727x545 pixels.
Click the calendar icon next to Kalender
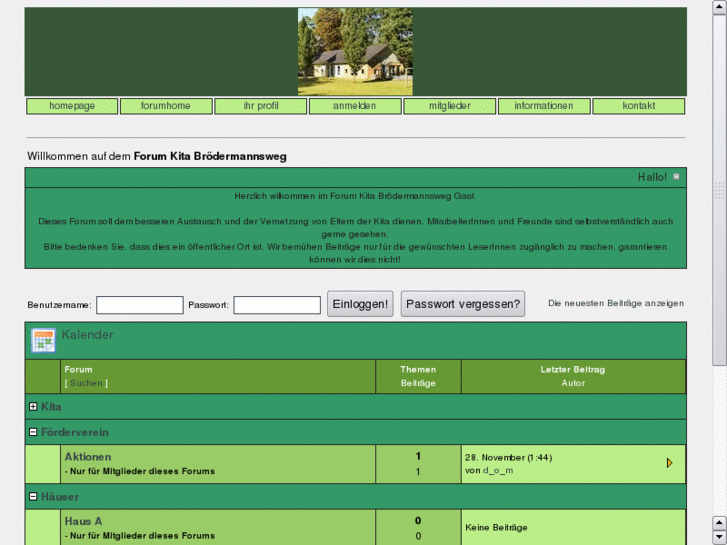pos(43,340)
